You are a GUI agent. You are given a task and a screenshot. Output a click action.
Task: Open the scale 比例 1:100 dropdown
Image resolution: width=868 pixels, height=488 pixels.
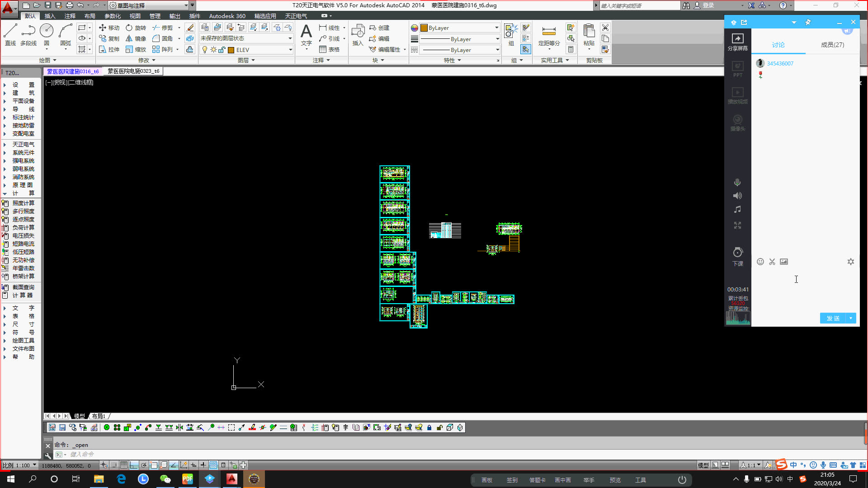click(x=34, y=465)
